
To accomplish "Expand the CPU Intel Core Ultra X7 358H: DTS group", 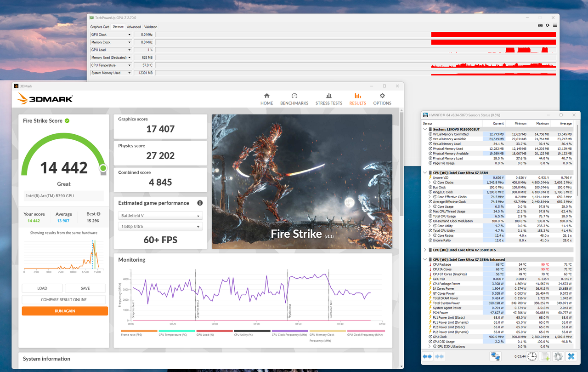I will 424,250.
